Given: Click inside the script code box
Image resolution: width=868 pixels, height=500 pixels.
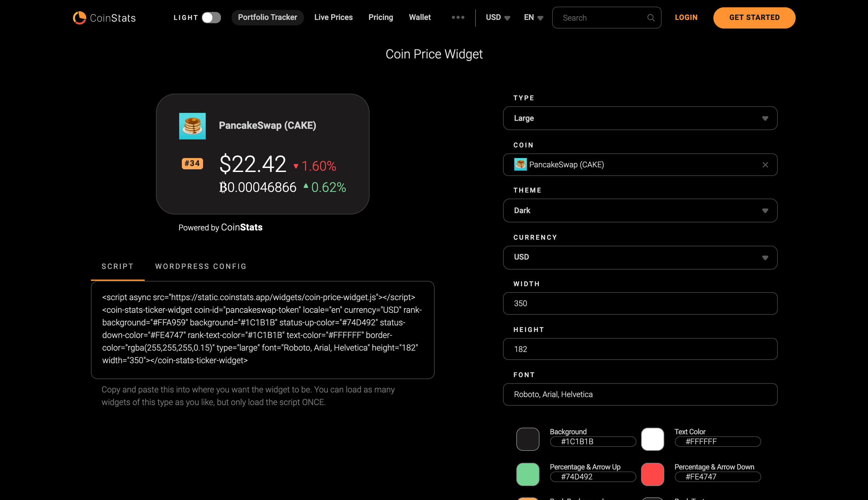Looking at the screenshot, I should point(262,330).
